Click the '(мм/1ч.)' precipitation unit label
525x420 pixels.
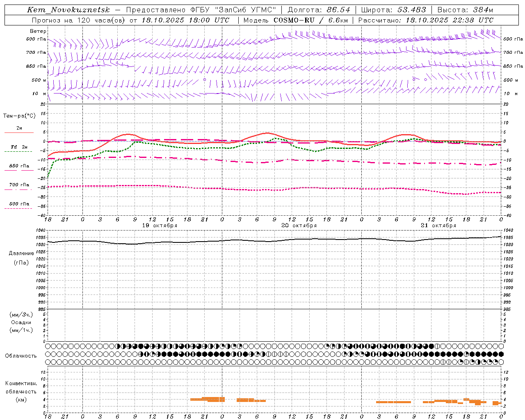(21, 330)
